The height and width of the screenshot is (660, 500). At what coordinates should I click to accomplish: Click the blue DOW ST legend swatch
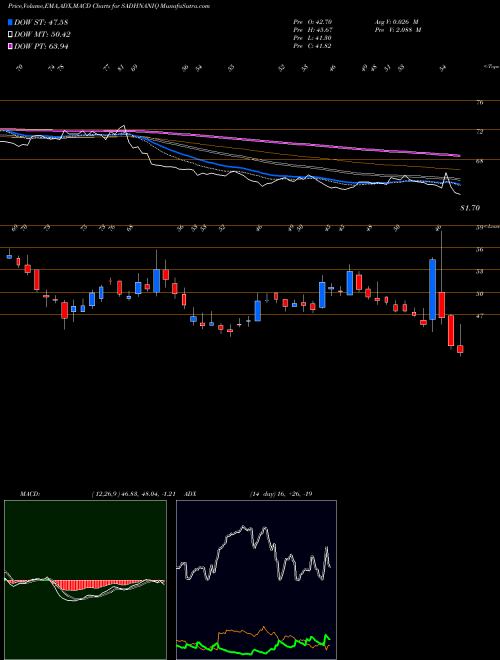tap(10, 22)
